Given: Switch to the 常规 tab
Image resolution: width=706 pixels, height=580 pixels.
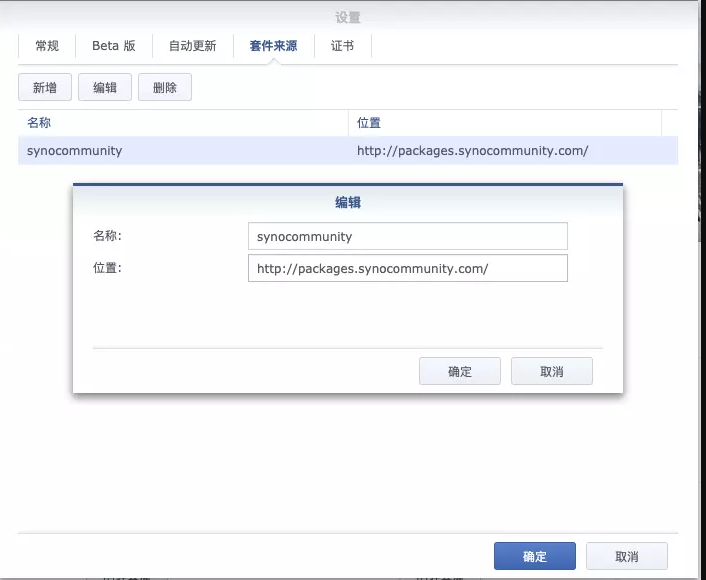Looking at the screenshot, I should click(47, 45).
